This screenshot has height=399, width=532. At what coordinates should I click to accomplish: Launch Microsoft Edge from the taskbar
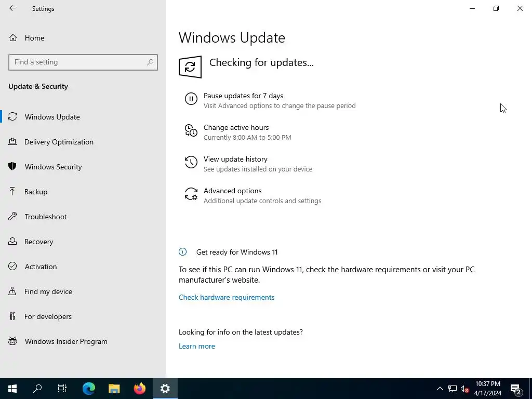point(89,389)
